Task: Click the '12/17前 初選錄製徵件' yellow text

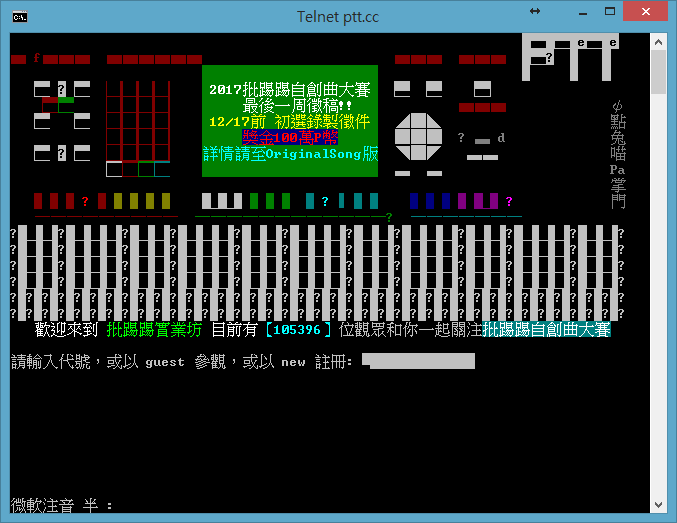Action: [x=290, y=122]
